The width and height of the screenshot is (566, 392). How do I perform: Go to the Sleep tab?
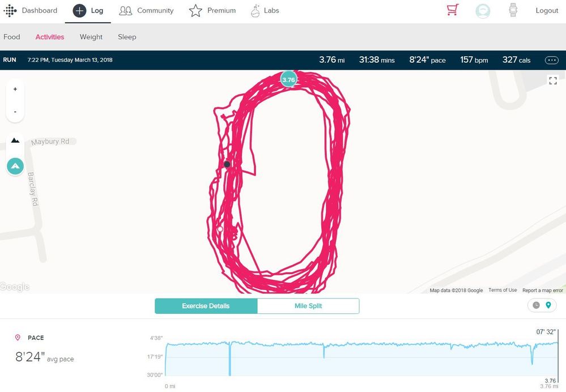tap(127, 37)
